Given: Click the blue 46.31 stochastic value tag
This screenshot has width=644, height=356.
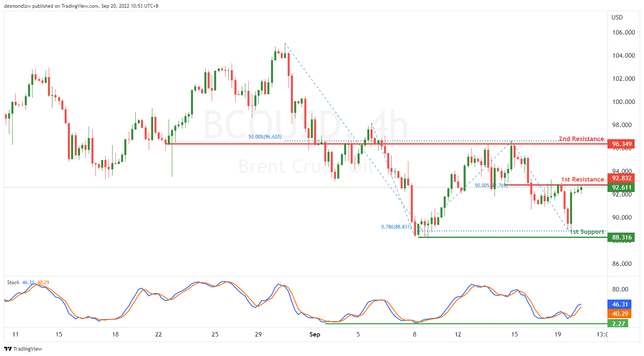Looking at the screenshot, I should pos(620,304).
